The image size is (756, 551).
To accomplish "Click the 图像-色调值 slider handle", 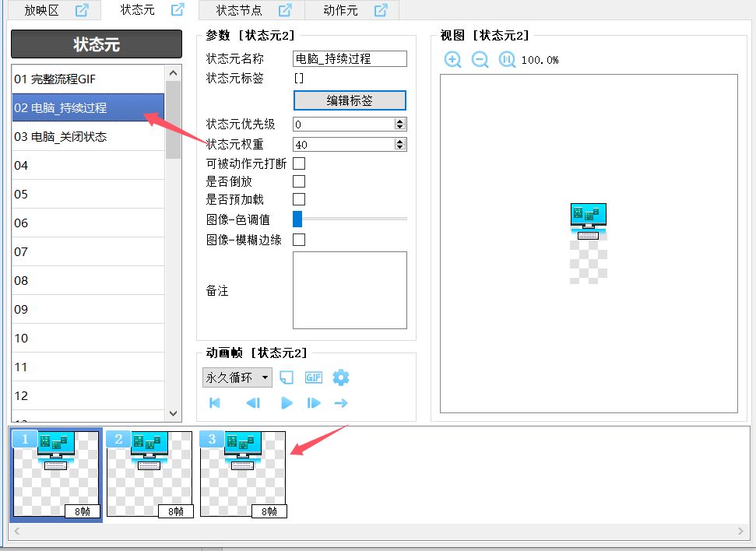I will click(x=297, y=219).
